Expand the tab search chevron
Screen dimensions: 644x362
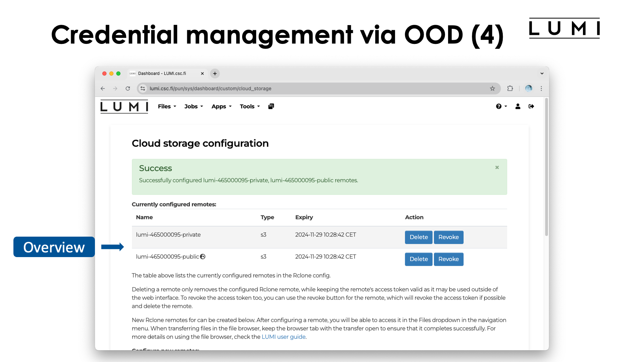[x=542, y=73]
